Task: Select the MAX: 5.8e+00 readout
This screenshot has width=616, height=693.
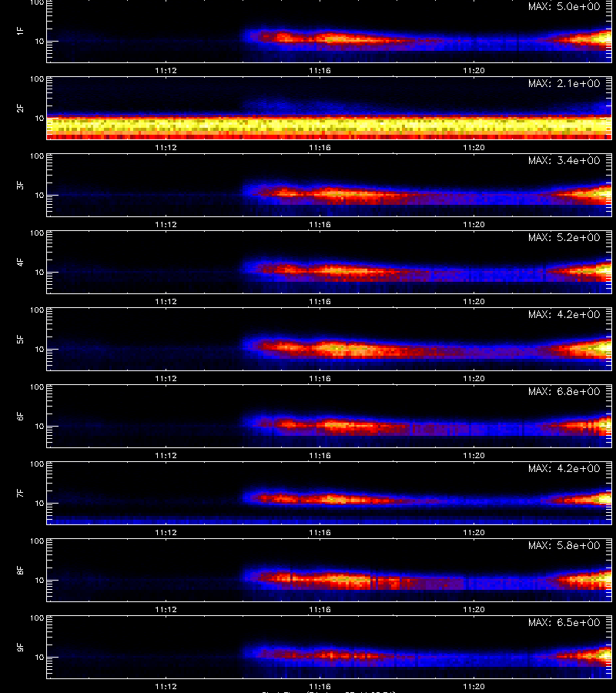Action: point(564,545)
